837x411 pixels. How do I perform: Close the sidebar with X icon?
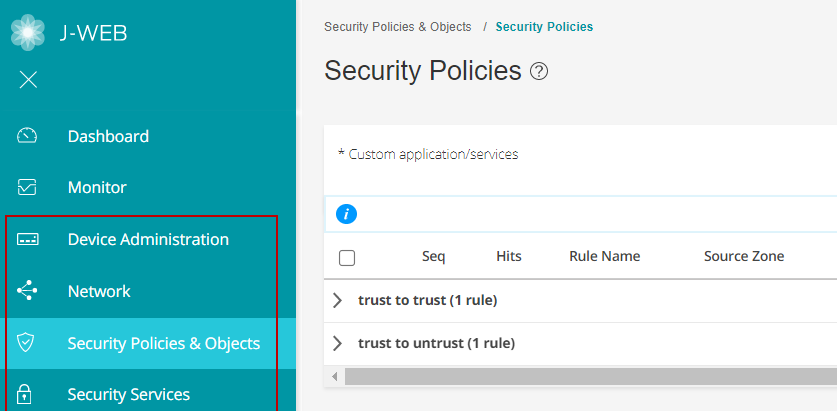[x=28, y=80]
